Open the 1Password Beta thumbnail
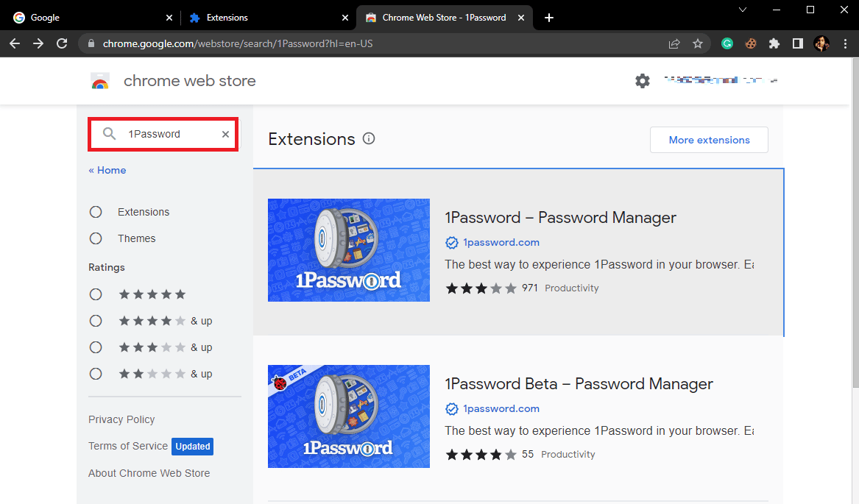Image resolution: width=859 pixels, height=504 pixels. point(349,416)
